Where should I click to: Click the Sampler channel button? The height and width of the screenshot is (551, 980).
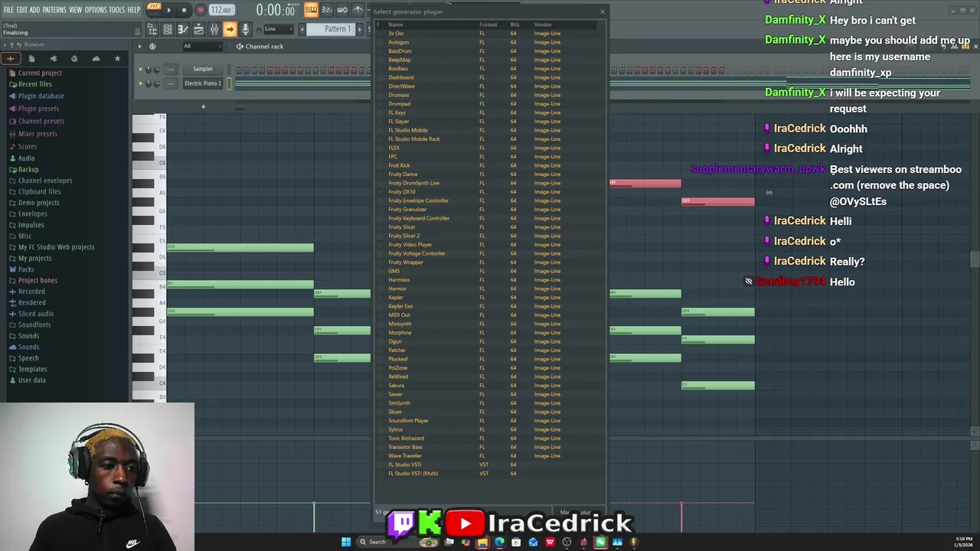point(203,69)
